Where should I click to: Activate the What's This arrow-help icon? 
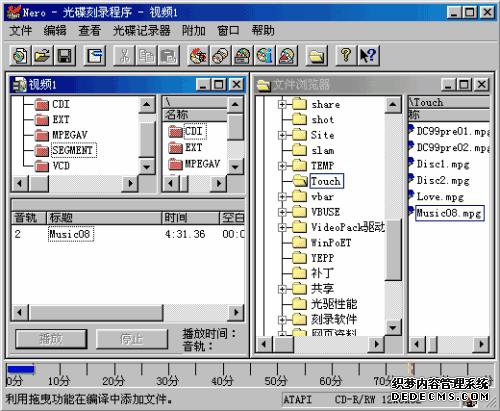(x=368, y=55)
